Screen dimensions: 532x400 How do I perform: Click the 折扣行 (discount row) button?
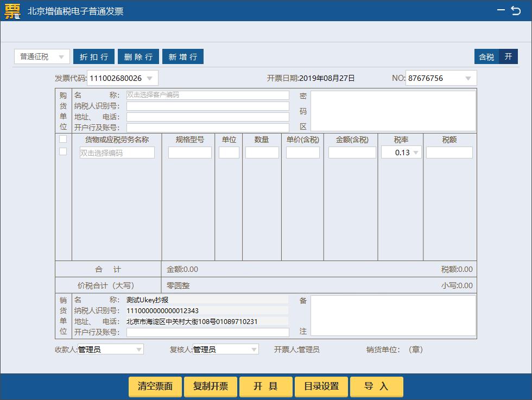(93, 56)
